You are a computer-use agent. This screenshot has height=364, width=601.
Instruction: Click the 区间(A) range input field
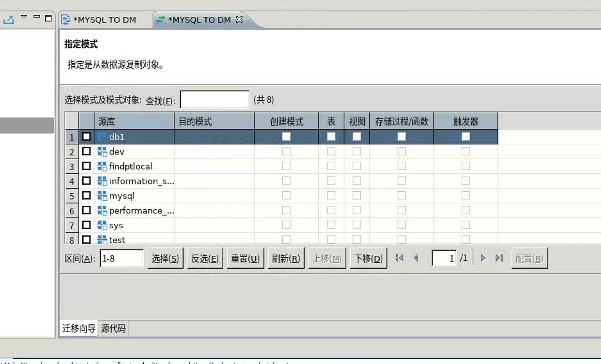click(x=122, y=258)
